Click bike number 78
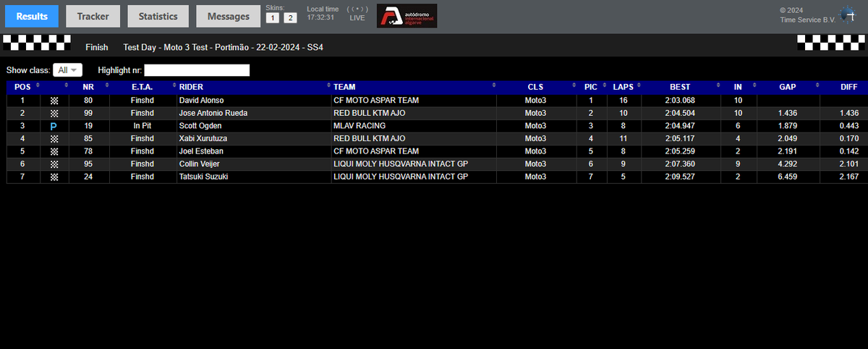 89,151
